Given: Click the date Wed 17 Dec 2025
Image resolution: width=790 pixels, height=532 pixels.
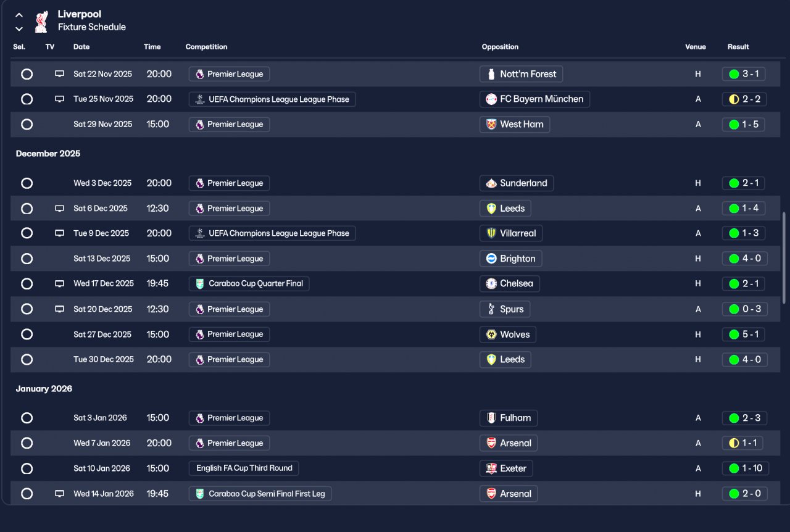Looking at the screenshot, I should click(x=104, y=284).
